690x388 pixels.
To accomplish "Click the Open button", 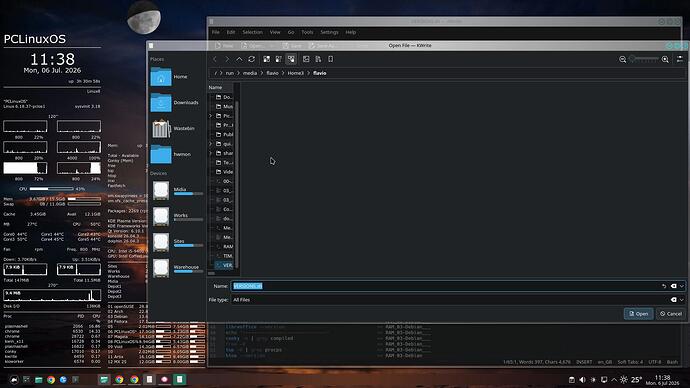I will (639, 314).
